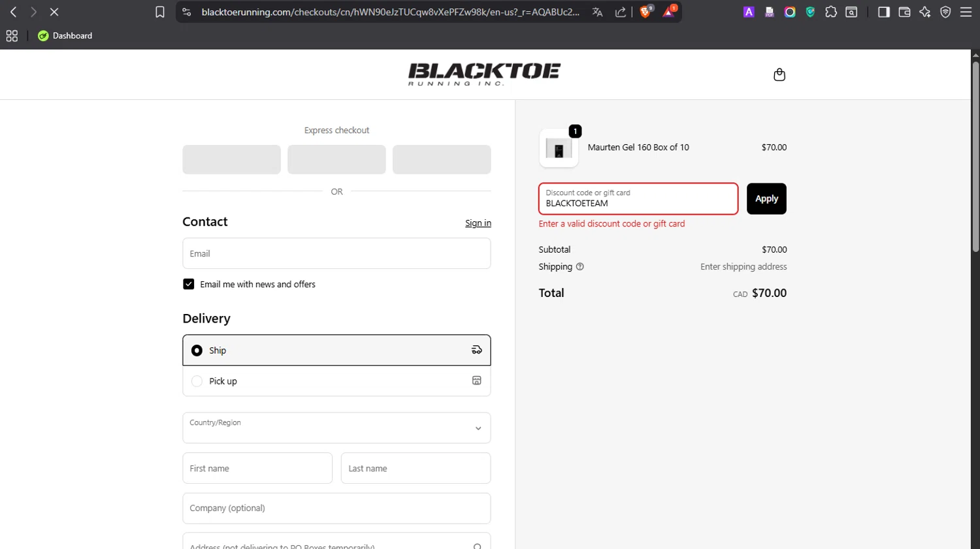The height and width of the screenshot is (549, 980).
Task: Click the page vertical scrollbar thumb
Action: [975, 157]
